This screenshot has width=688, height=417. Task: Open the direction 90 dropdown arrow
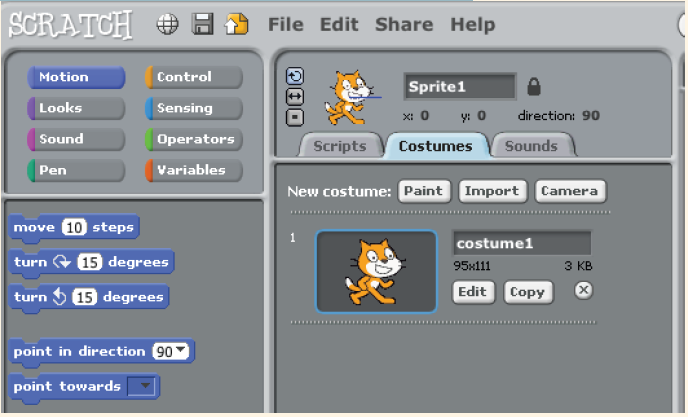(181, 350)
